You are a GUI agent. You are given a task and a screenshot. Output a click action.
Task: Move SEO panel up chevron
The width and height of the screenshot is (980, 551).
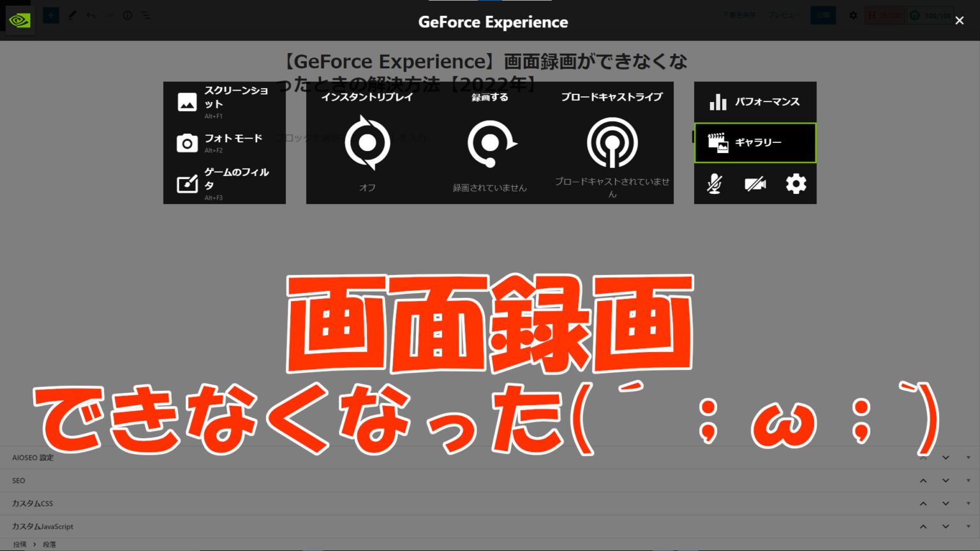click(923, 481)
